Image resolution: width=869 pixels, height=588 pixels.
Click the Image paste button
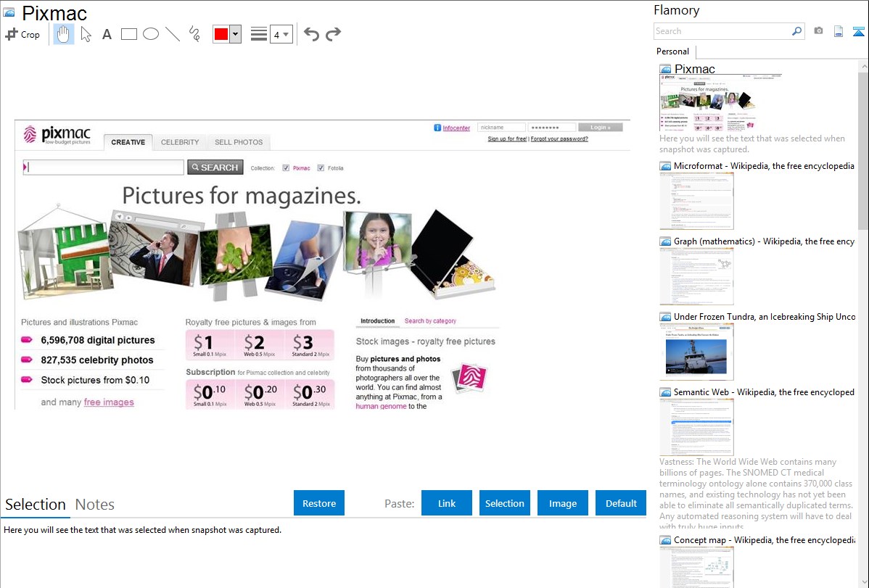(563, 503)
